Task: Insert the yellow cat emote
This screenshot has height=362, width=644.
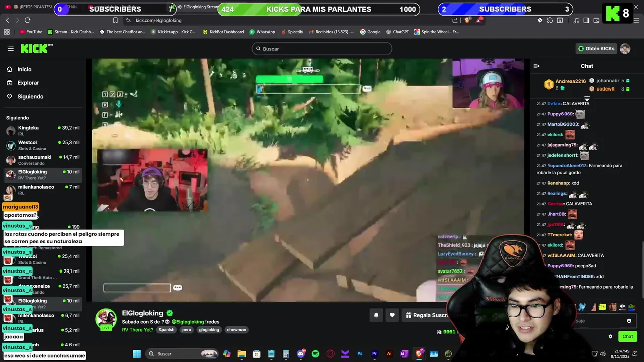Action: point(602,307)
